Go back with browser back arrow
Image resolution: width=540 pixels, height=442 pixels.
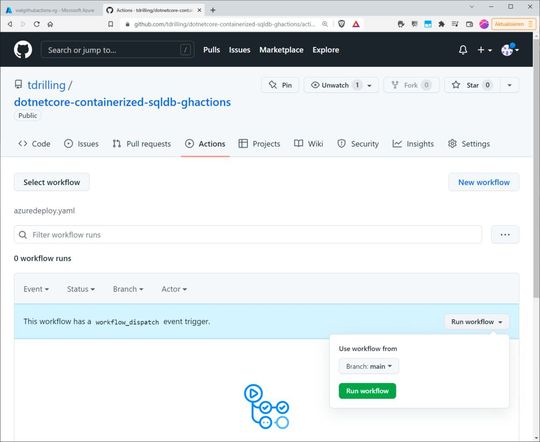(x=10, y=24)
